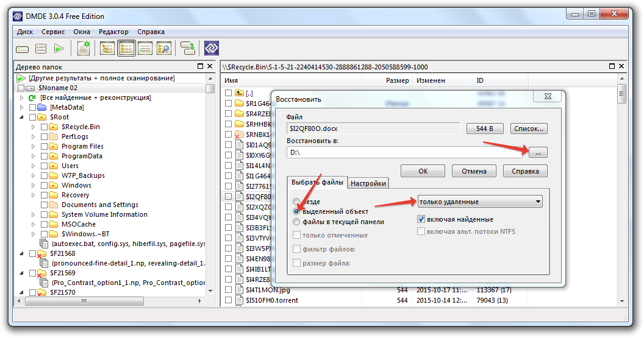Select the 'выделенный объект' radio button
Image resolution: width=644 pixels, height=338 pixels.
pos(297,211)
